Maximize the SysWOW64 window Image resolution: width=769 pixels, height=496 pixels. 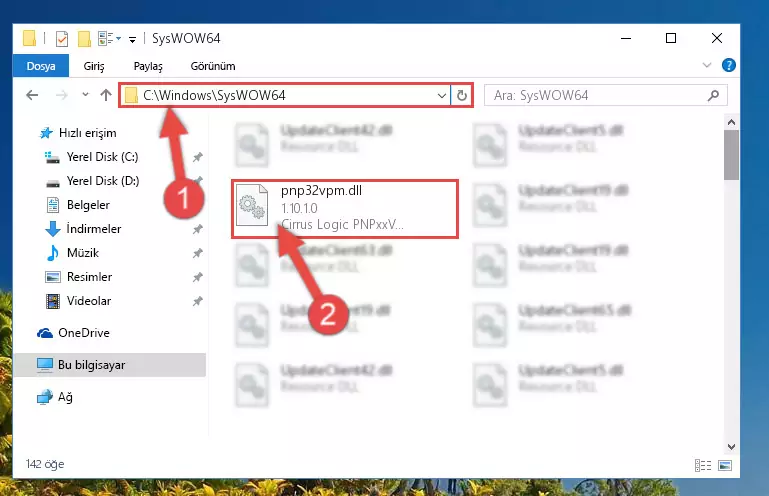coord(671,38)
